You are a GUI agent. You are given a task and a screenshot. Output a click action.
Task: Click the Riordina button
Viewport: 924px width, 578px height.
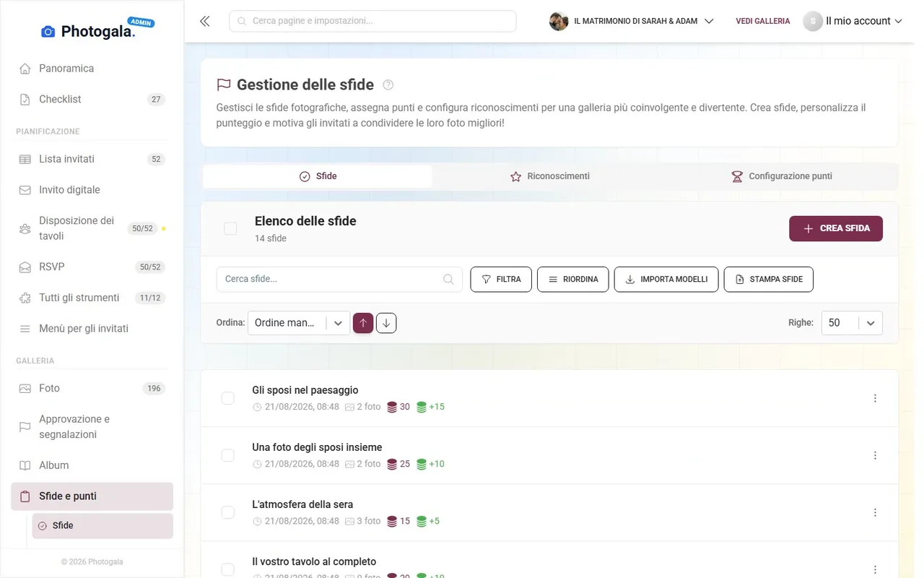click(573, 280)
